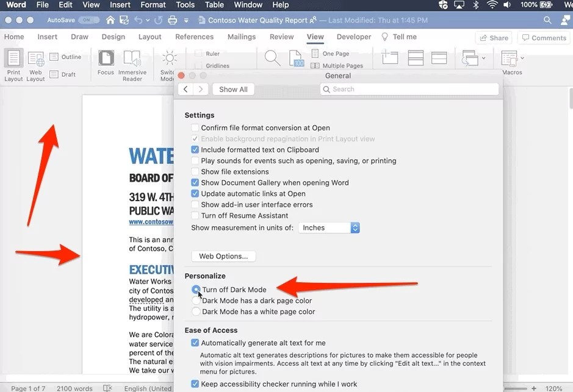This screenshot has height=392, width=573.
Task: Switch to the Review ribbon tab
Action: pyautogui.click(x=281, y=37)
